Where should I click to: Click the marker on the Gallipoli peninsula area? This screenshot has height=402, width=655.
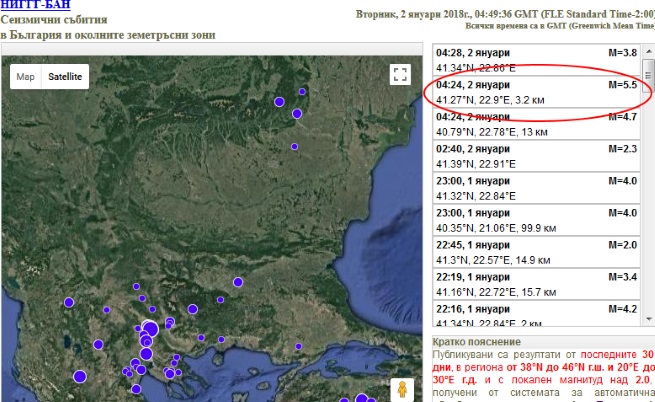298,346
